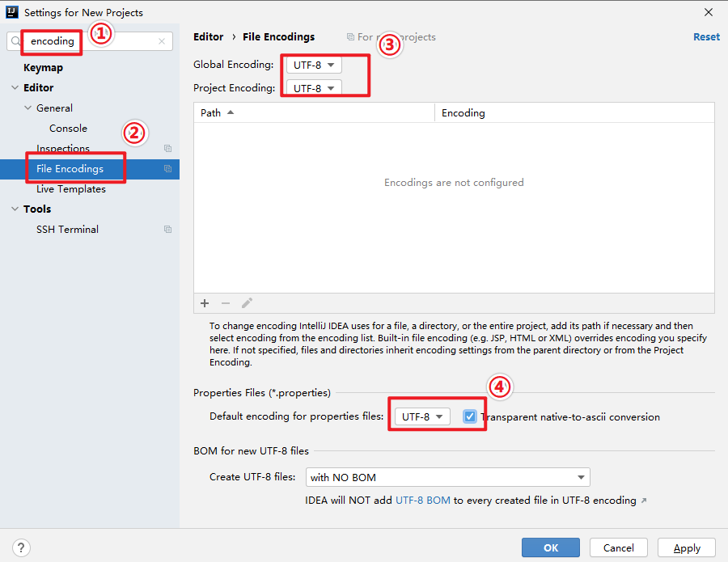The width and height of the screenshot is (728, 562).
Task: Click the Tools tree label
Action: coord(37,209)
